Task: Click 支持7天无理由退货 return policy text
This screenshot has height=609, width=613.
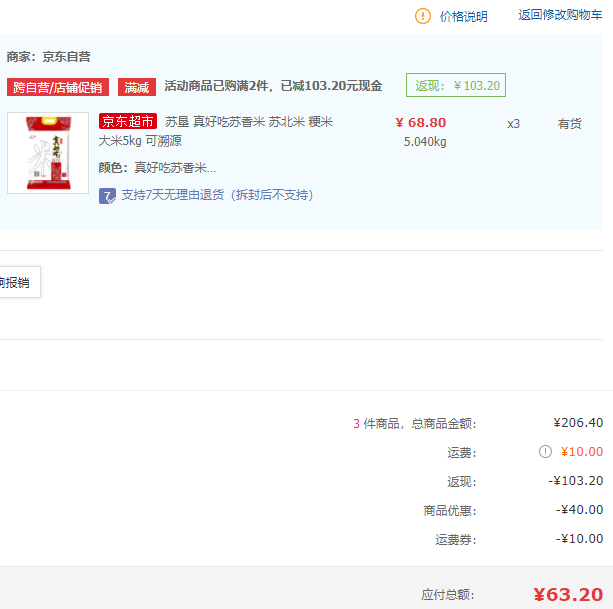Action: pos(216,195)
